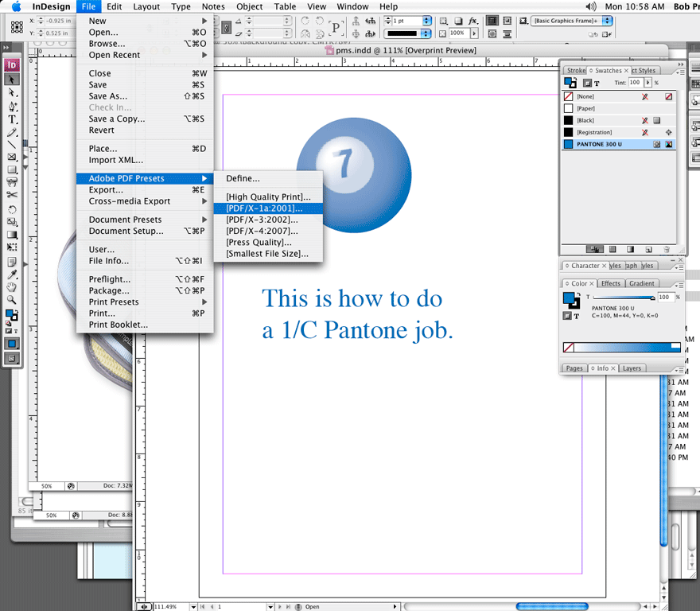
Task: Choose the Eyedropper tool
Action: coord(13,274)
